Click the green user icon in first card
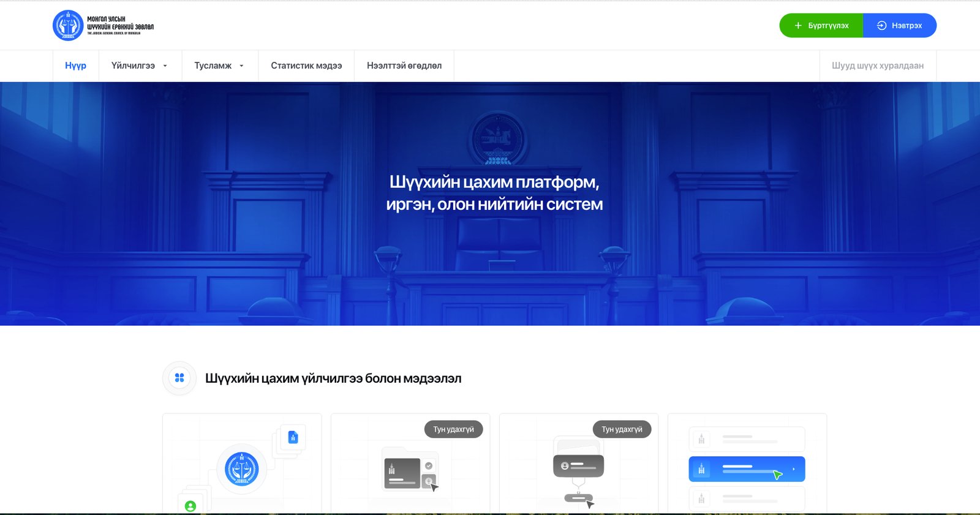The image size is (980, 515). 190,506
